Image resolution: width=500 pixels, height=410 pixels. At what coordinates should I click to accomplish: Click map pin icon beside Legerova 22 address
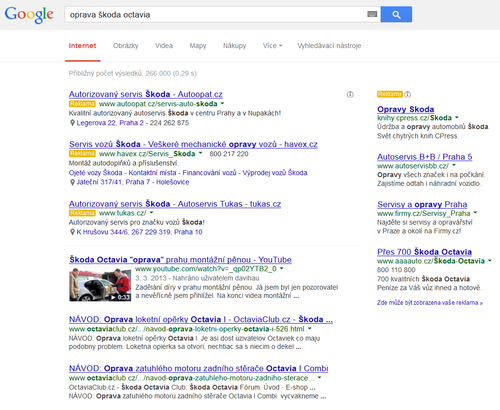point(72,123)
